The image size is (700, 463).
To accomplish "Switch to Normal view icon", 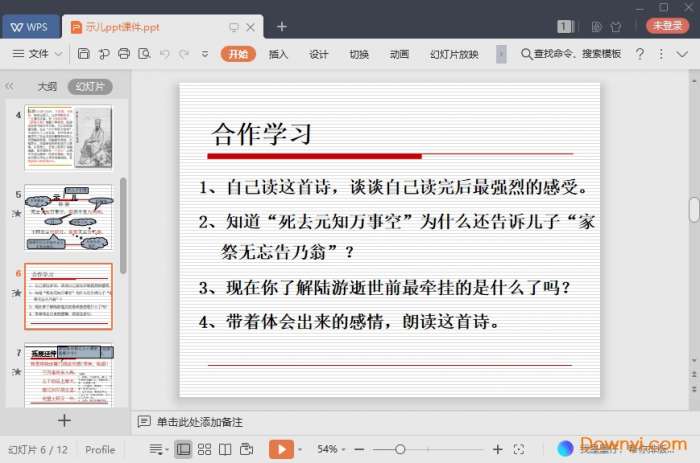I will pyautogui.click(x=183, y=449).
